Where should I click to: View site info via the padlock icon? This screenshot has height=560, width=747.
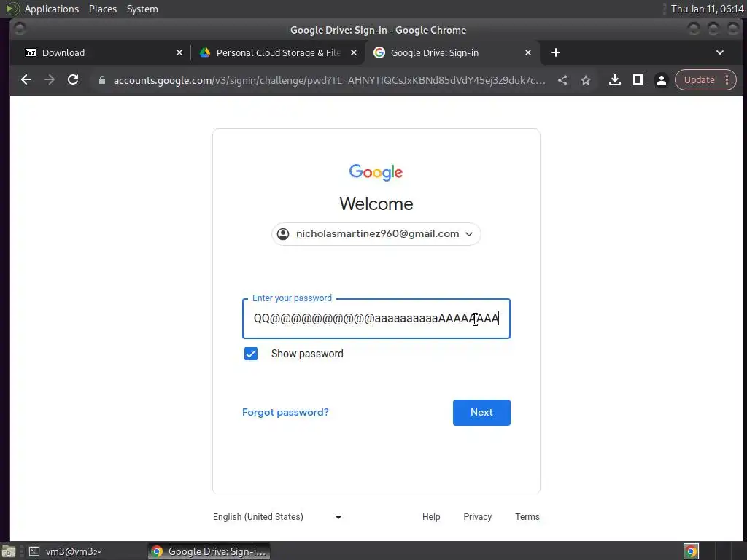(101, 80)
